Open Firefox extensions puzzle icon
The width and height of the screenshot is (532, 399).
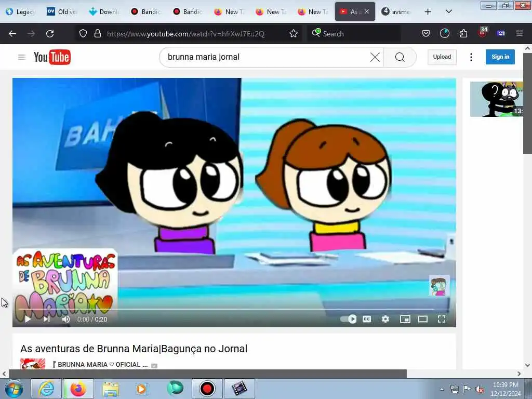point(463,33)
